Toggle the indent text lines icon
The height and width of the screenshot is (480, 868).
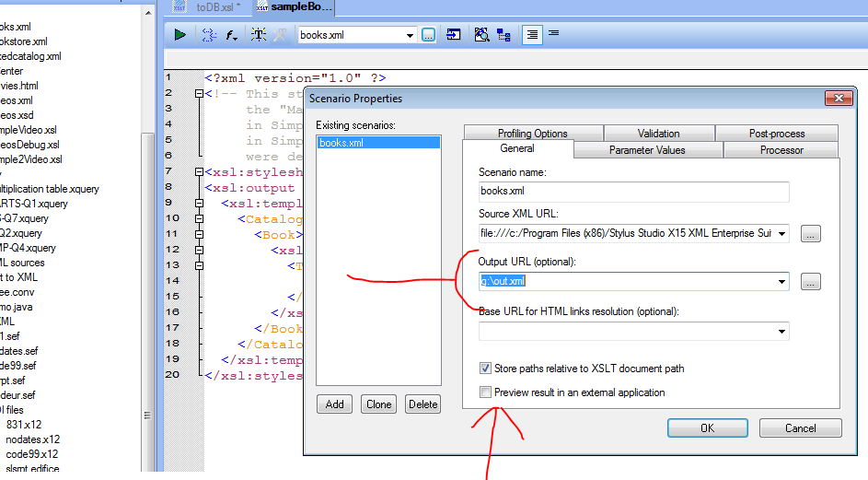click(x=532, y=35)
